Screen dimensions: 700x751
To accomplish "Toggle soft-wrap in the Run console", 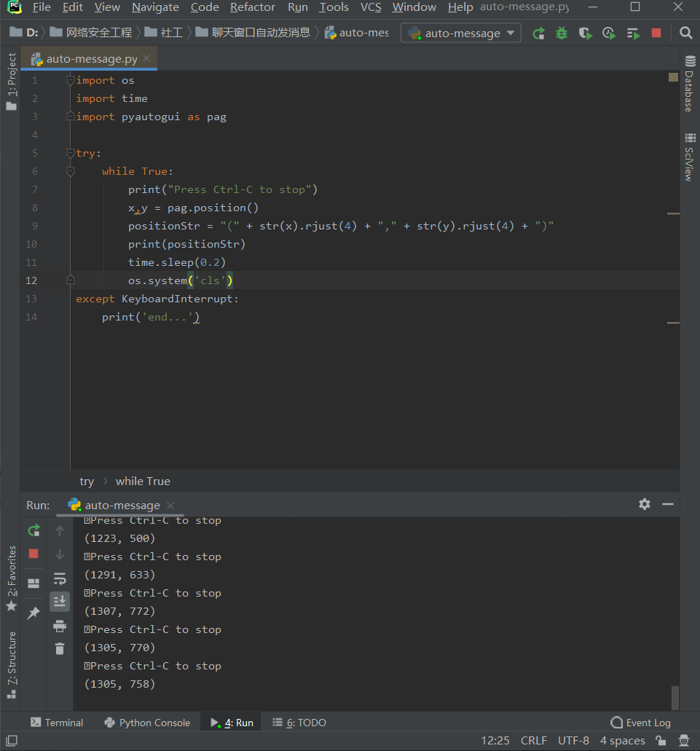I will coord(60,578).
